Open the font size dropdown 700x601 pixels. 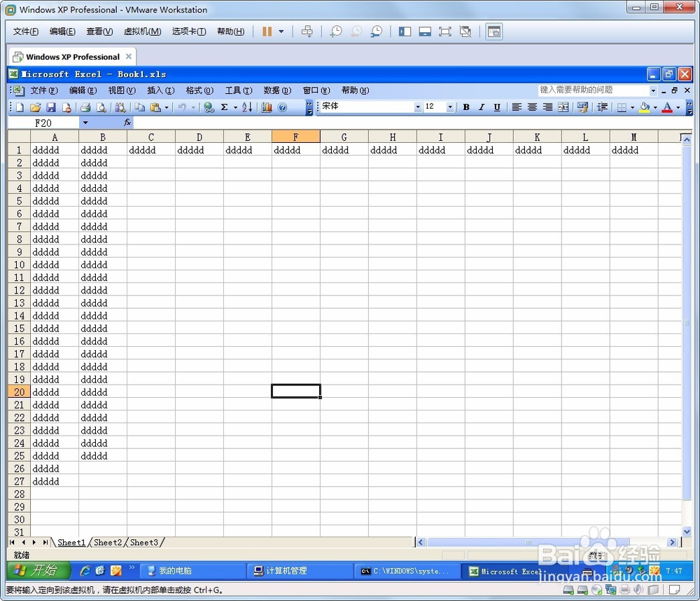(450, 106)
